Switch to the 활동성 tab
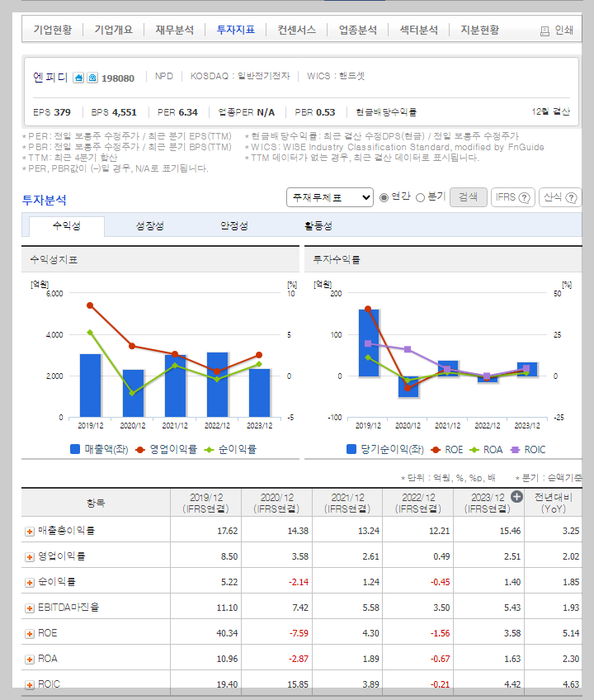 click(318, 226)
